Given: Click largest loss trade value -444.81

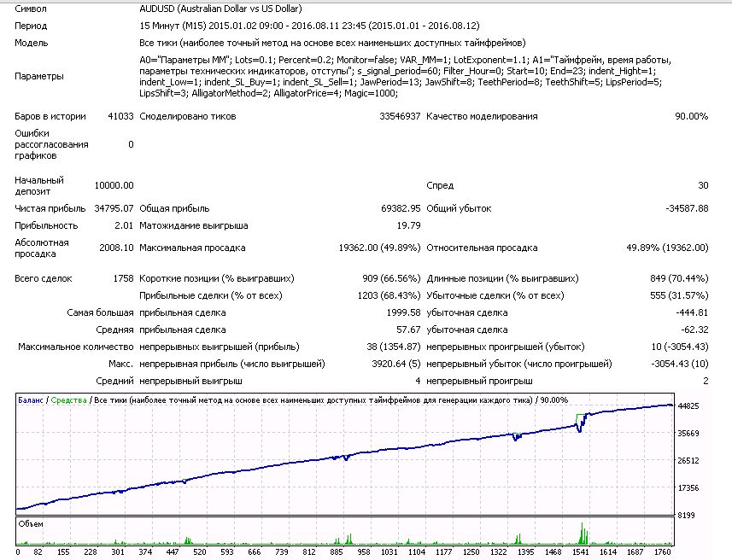Looking at the screenshot, I should [x=692, y=312].
